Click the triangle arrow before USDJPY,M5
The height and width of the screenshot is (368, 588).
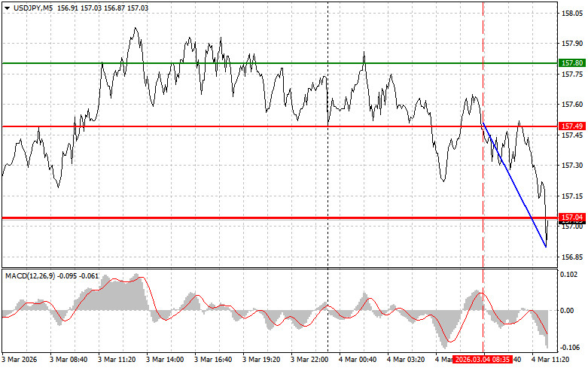8,6
